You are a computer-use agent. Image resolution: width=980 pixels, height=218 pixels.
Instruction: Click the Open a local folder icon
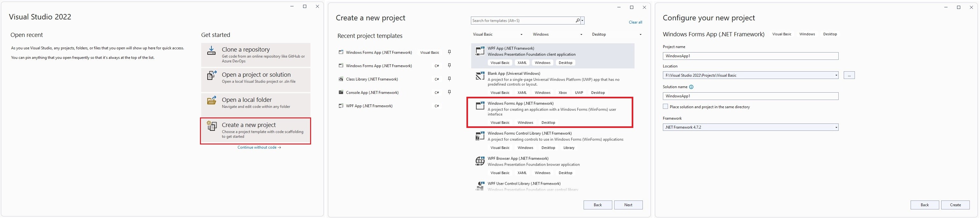pos(211,101)
